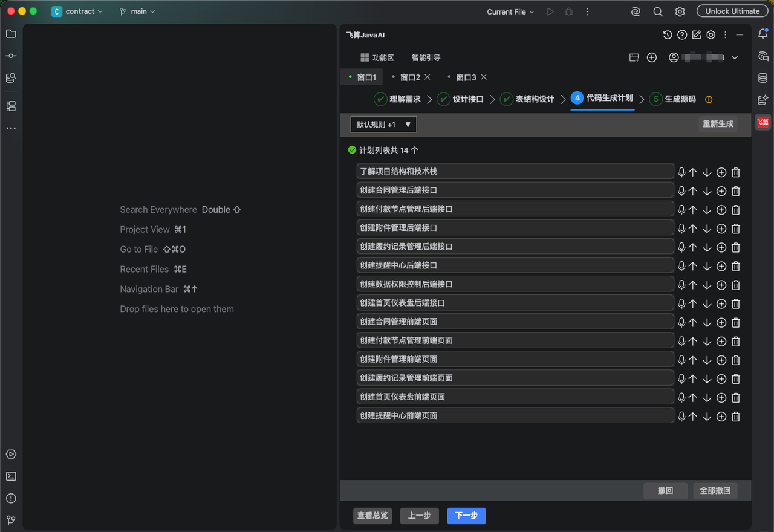Click info icon next to 生成源码
Image resolution: width=774 pixels, height=532 pixels.
(709, 99)
